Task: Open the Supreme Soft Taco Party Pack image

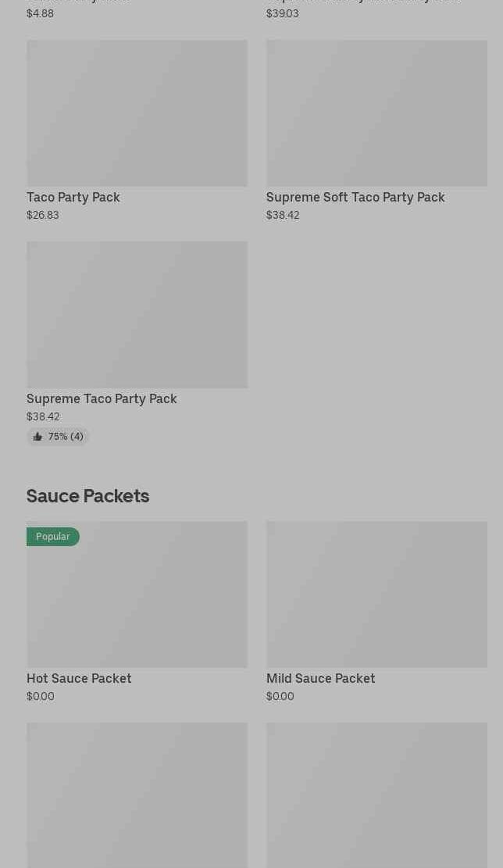Action: pyautogui.click(x=376, y=113)
